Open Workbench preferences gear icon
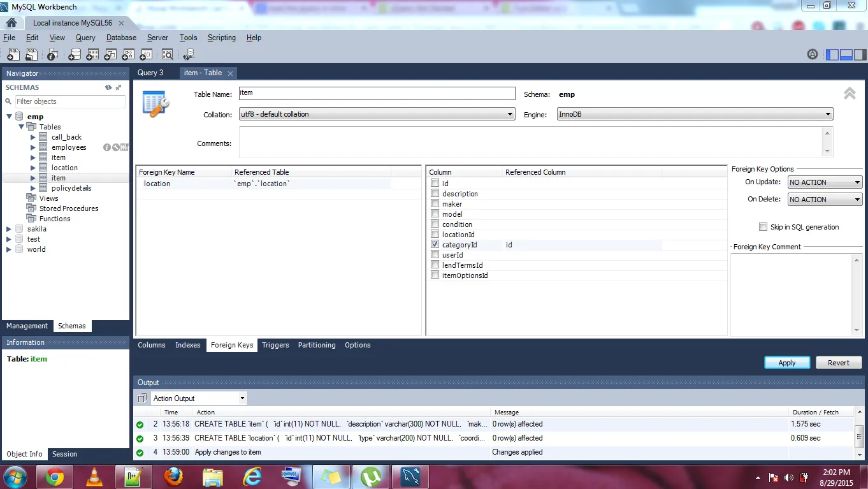This screenshot has width=868, height=489. tap(813, 54)
